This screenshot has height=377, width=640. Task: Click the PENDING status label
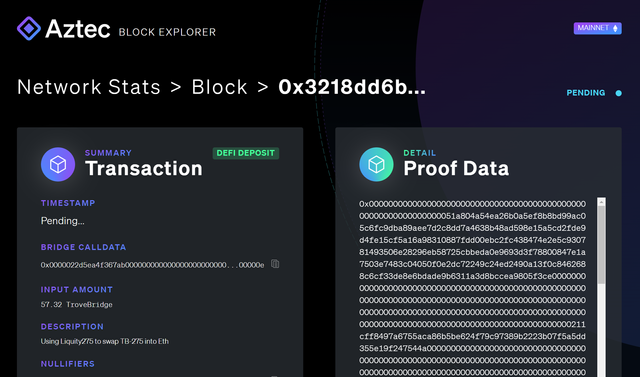point(586,93)
